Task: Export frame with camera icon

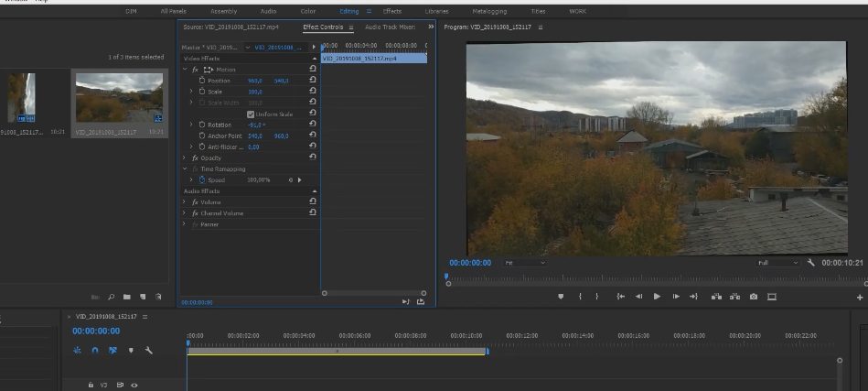Action: coord(754,297)
